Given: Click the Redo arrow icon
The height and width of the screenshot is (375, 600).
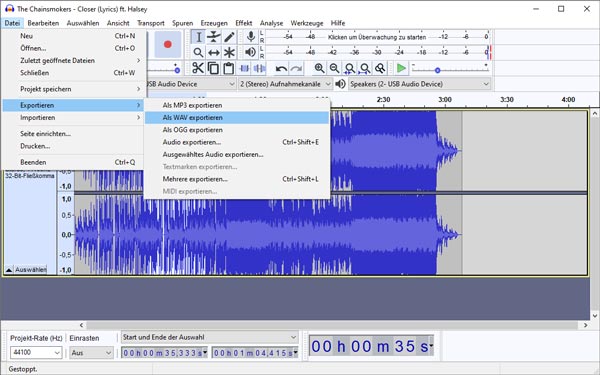Looking at the screenshot, I should pyautogui.click(x=296, y=69).
